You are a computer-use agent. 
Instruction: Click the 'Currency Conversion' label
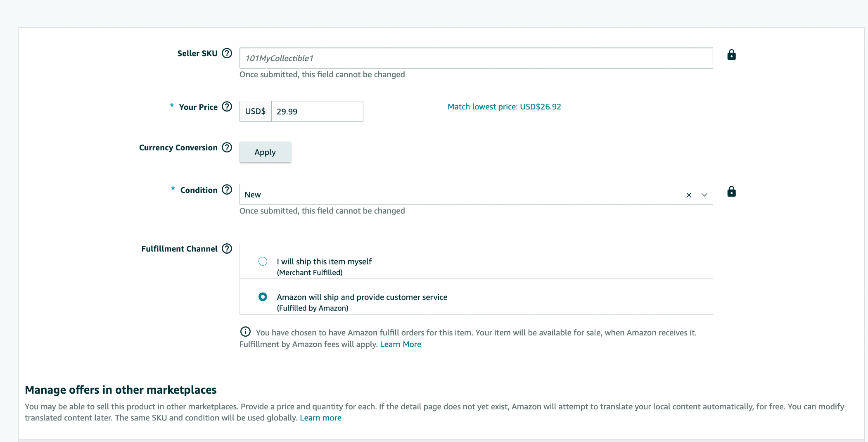pos(178,147)
